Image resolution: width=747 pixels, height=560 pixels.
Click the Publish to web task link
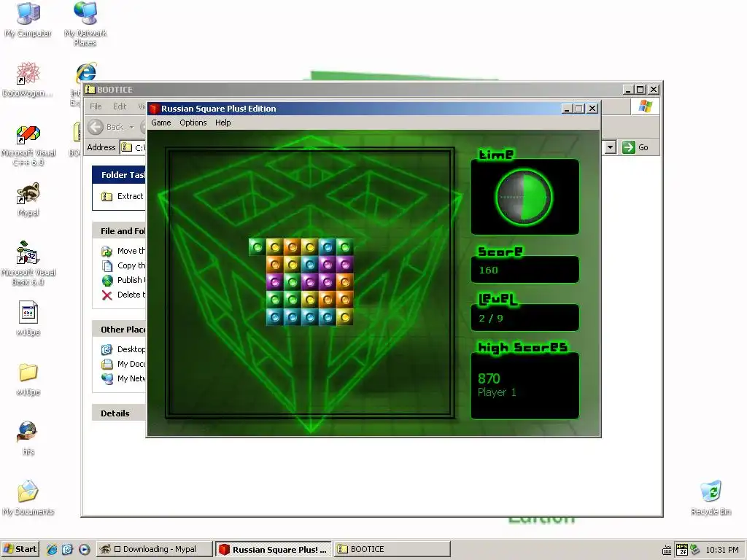click(123, 280)
